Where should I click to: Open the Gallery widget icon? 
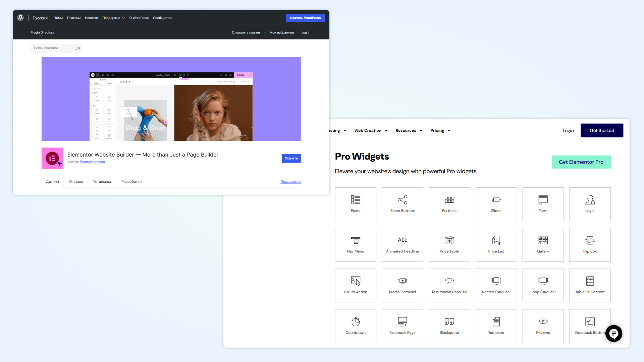click(543, 240)
